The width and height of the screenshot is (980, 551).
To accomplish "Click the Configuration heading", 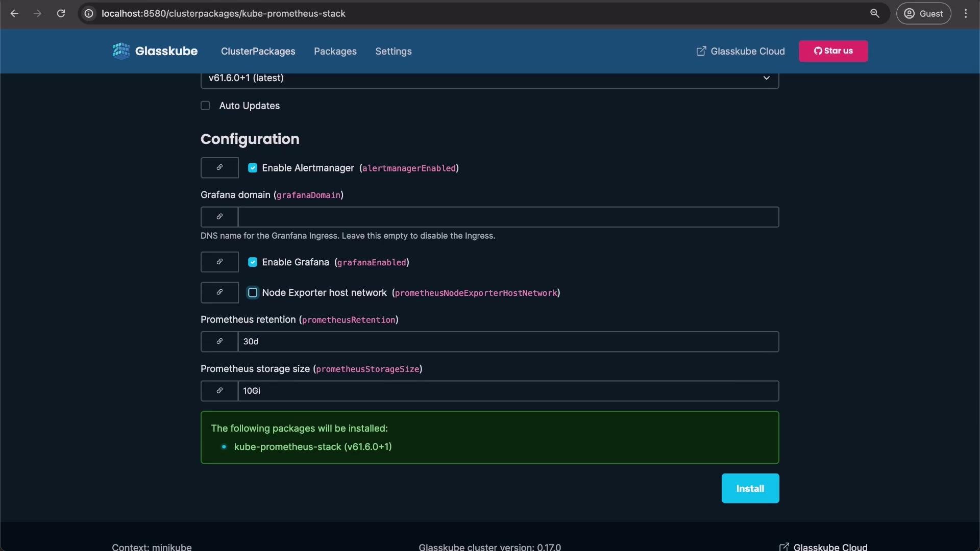I will [x=250, y=139].
